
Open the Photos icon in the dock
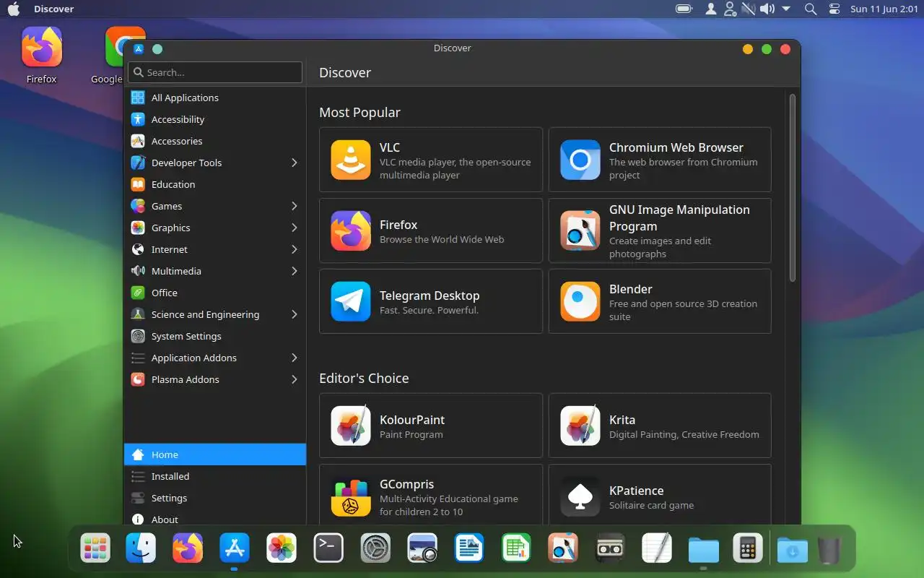click(282, 548)
